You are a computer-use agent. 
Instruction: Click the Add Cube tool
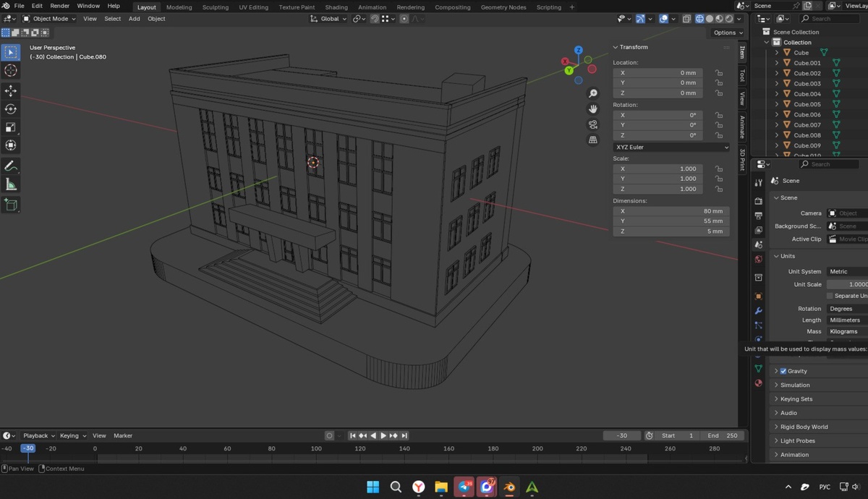point(11,205)
